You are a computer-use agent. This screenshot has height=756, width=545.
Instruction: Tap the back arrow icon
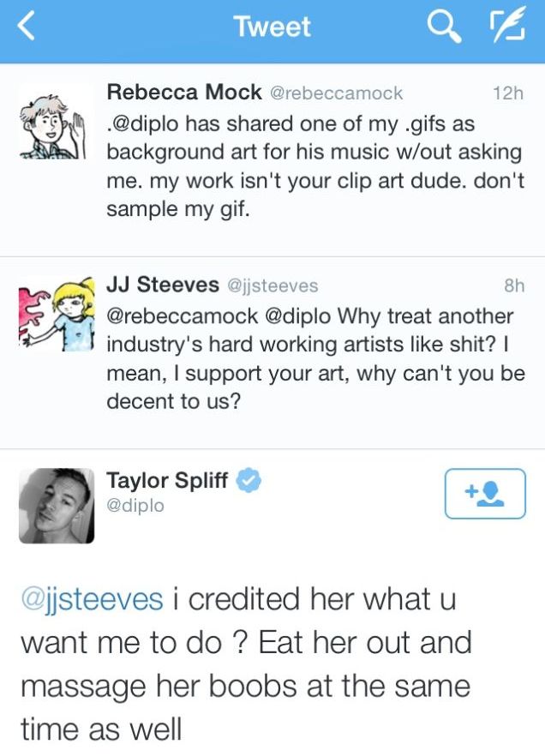tap(26, 25)
